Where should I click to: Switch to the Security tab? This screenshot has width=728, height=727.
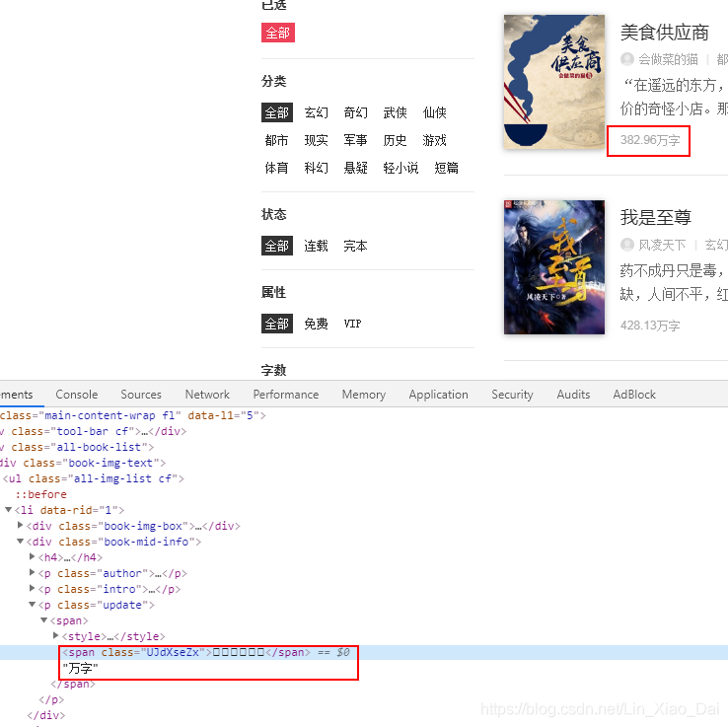pyautogui.click(x=512, y=395)
